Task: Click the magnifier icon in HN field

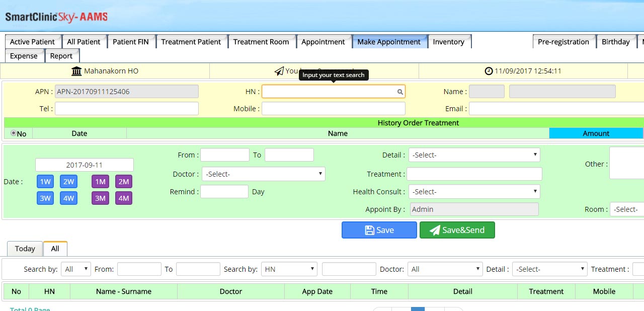Action: coord(400,92)
